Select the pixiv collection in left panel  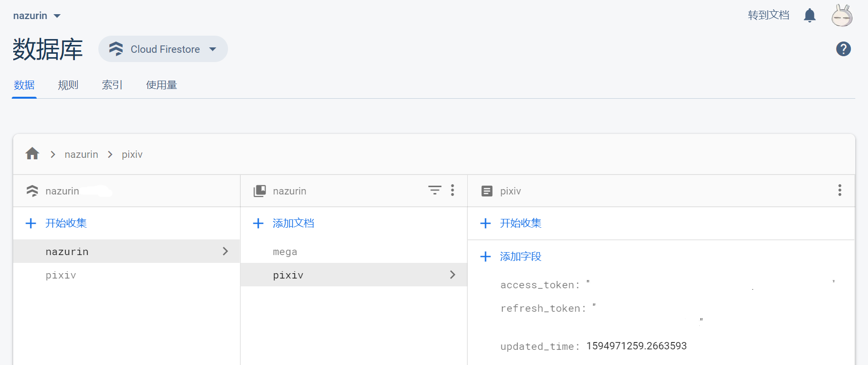(x=61, y=276)
